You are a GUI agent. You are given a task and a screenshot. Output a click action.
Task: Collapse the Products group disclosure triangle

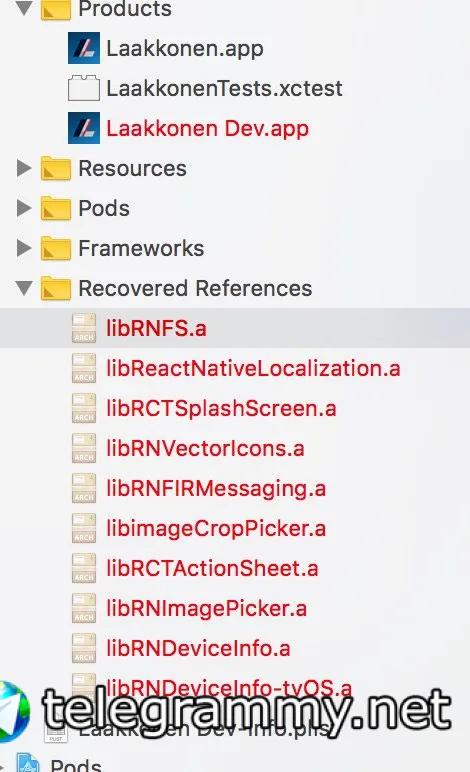point(24,8)
